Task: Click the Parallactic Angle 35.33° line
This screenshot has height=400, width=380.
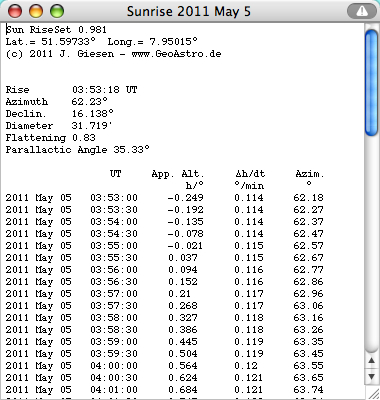Action: (77, 150)
